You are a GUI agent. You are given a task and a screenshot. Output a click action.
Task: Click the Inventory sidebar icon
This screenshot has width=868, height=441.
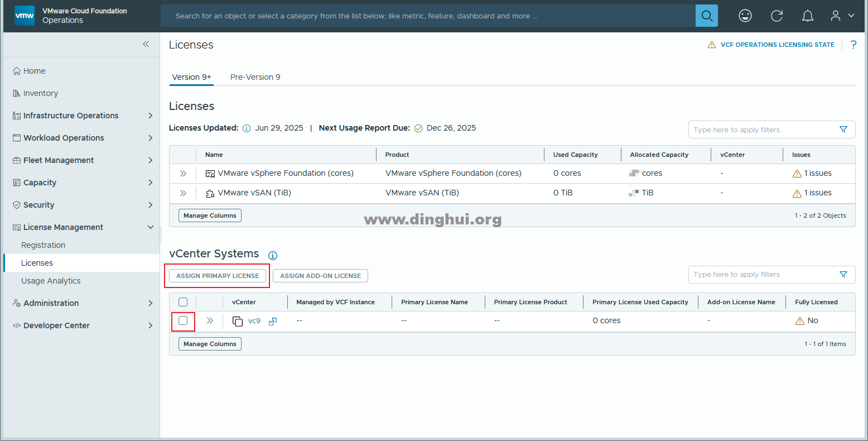(17, 93)
